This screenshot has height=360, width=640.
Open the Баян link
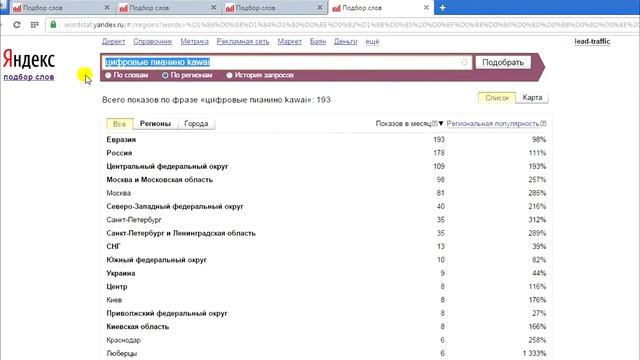[318, 42]
